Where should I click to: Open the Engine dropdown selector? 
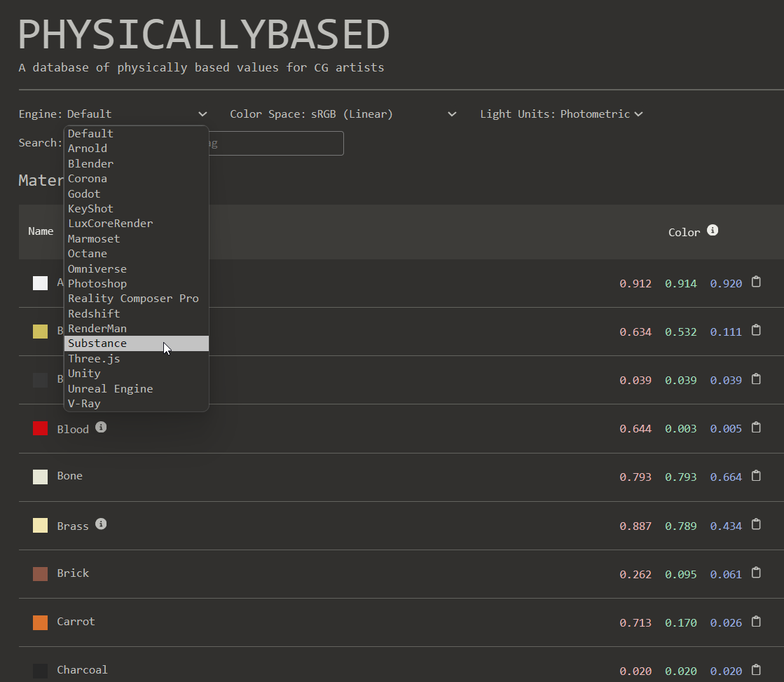pos(137,114)
